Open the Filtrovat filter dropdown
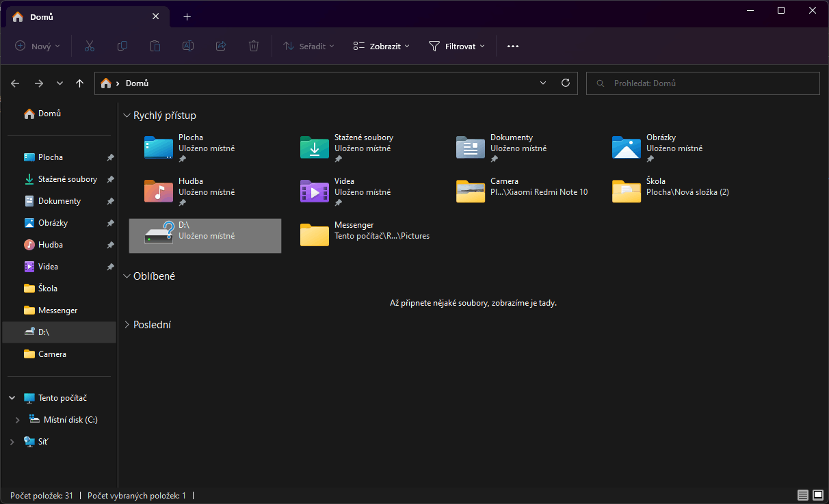 point(456,47)
